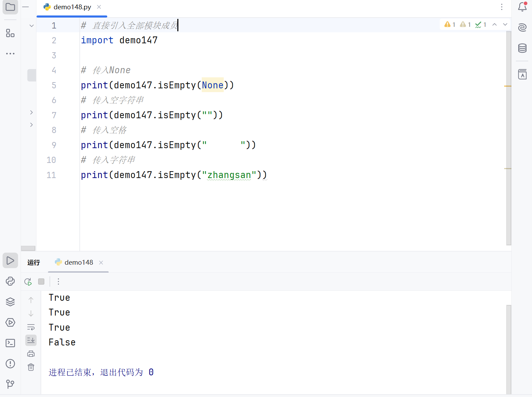Hide the tool window with the dash icon
Image resolution: width=532 pixels, height=397 pixels.
[x=25, y=7]
